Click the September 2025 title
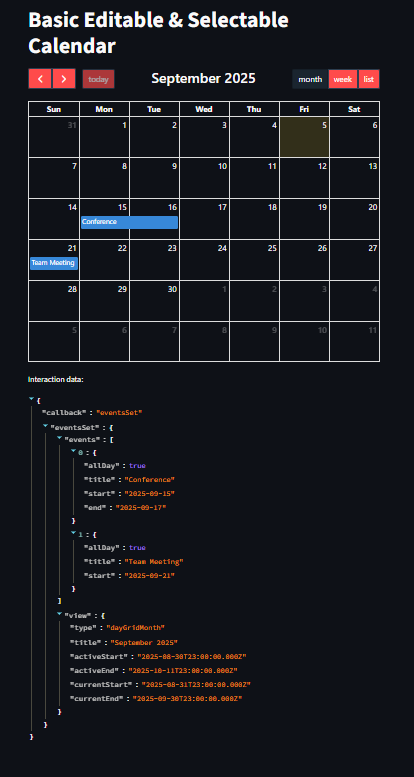The image size is (414, 777). [x=203, y=78]
